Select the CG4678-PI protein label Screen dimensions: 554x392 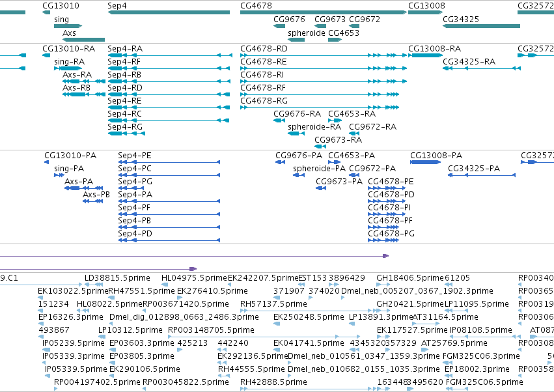pos(389,208)
